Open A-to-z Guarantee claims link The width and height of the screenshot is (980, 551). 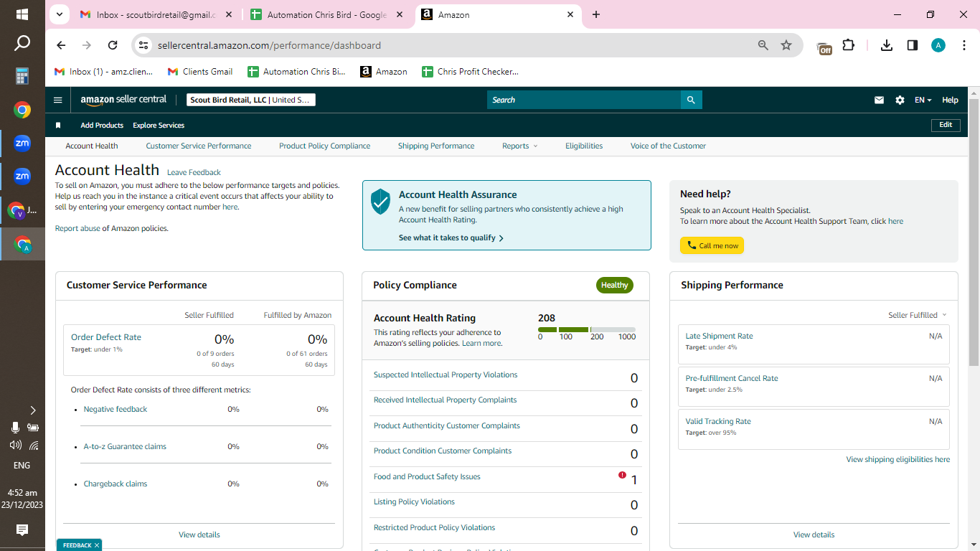click(125, 446)
